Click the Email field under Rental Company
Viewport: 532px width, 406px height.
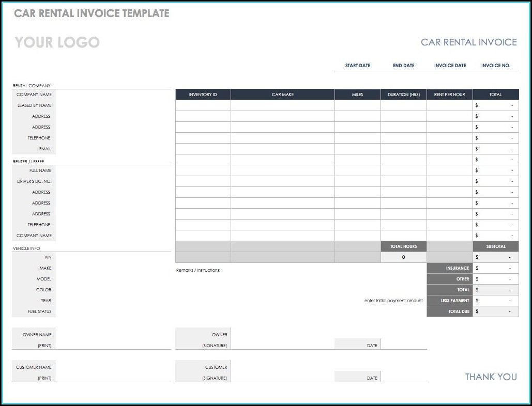113,149
